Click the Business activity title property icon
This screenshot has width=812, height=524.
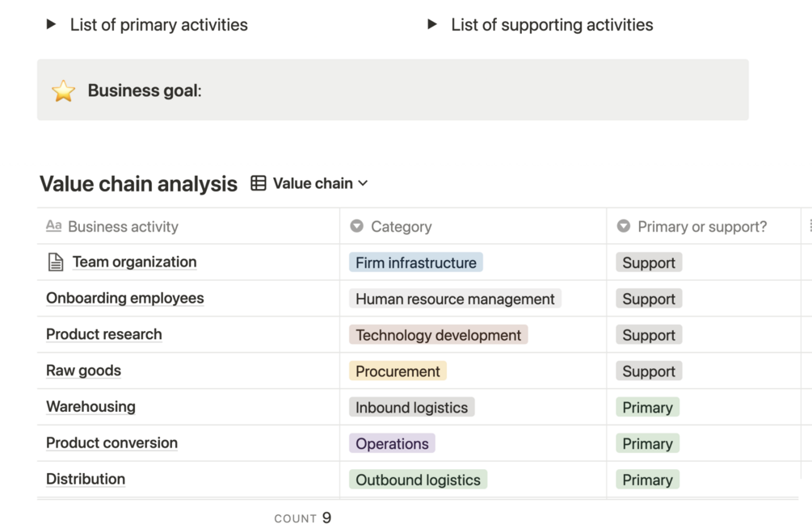(53, 226)
